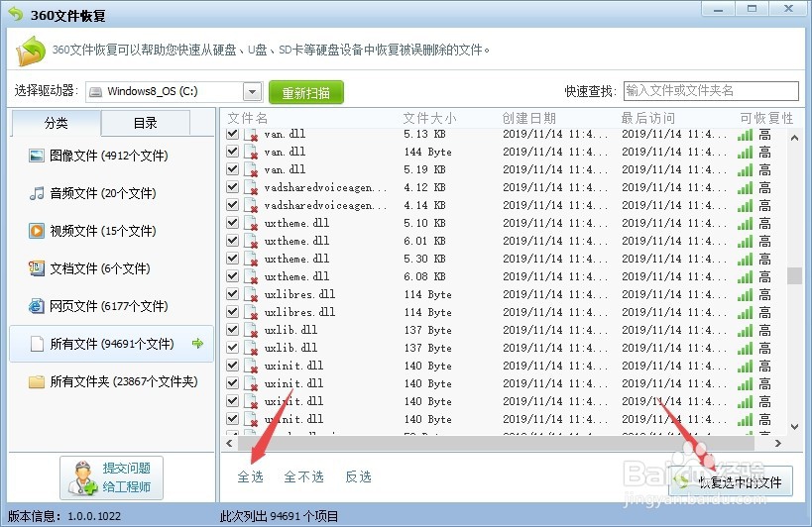Click the 提交问题给工程师 submit problem button
Screen dimensions: 812x527
[111, 477]
